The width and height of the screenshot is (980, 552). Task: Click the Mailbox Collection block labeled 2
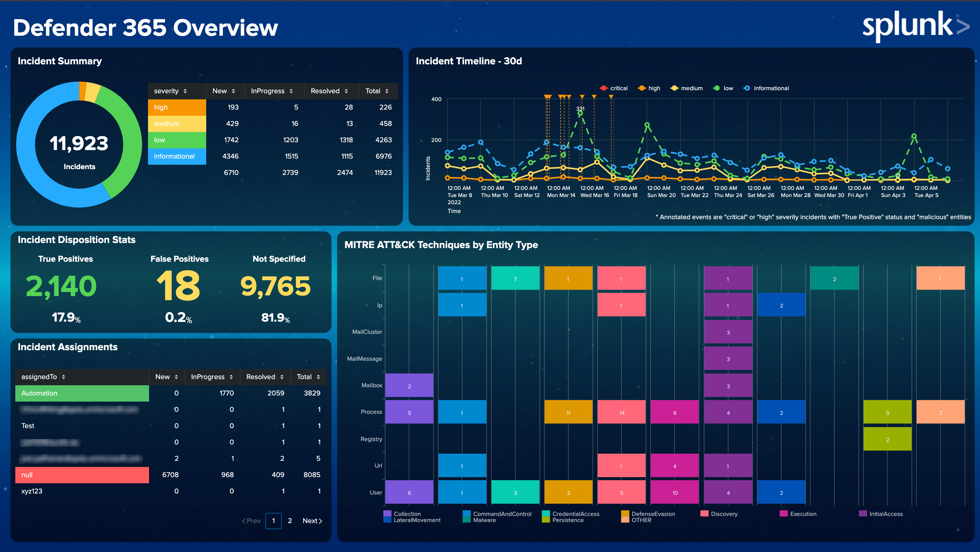[x=409, y=385]
